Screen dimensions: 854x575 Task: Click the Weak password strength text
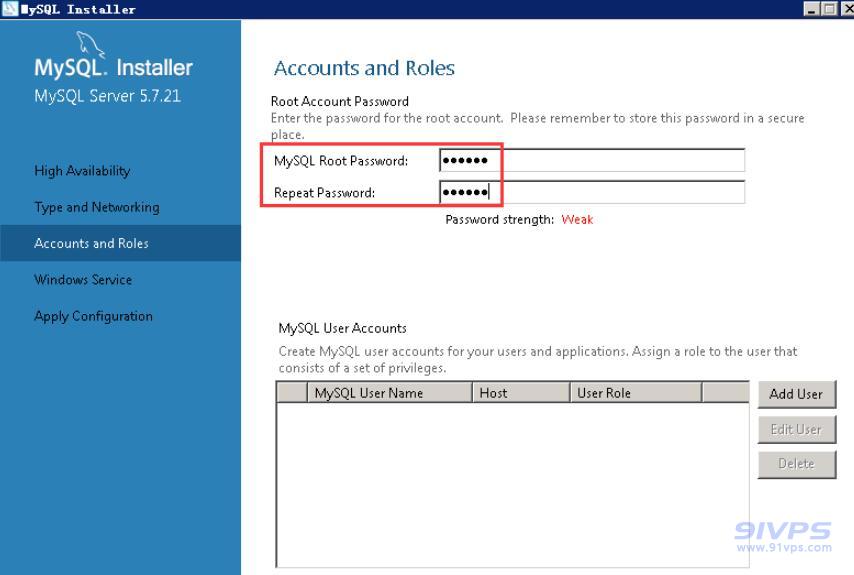tap(577, 219)
